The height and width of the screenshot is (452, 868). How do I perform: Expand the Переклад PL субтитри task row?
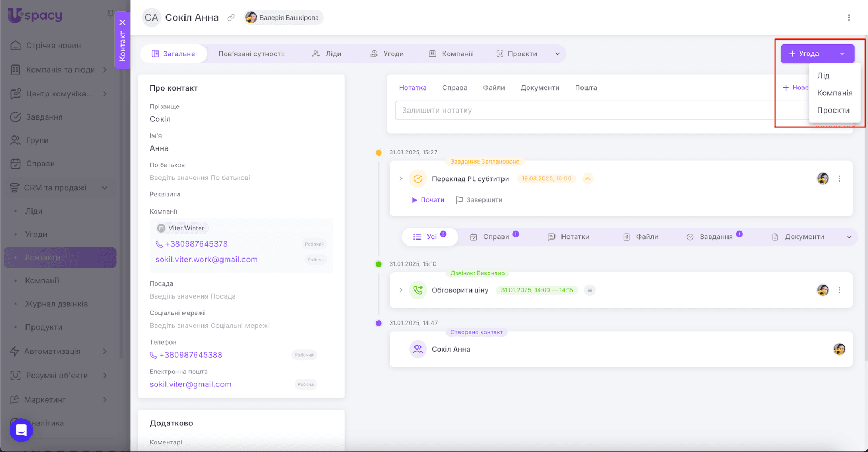[401, 179]
